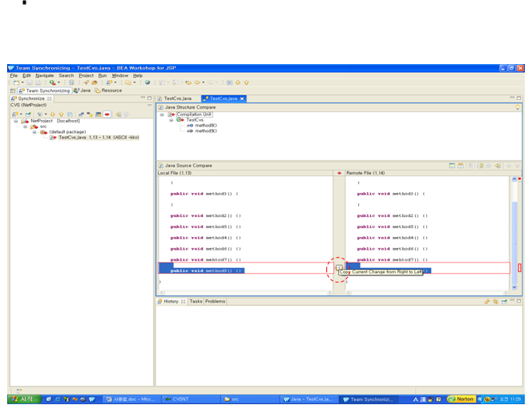Click the vertical scrollbar of Remote File pane
The height and width of the screenshot is (409, 532).
click(514, 234)
